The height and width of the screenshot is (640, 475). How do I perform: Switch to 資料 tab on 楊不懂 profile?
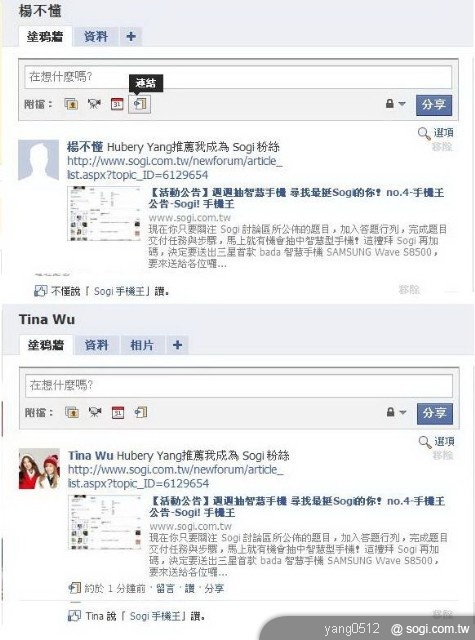tap(96, 37)
